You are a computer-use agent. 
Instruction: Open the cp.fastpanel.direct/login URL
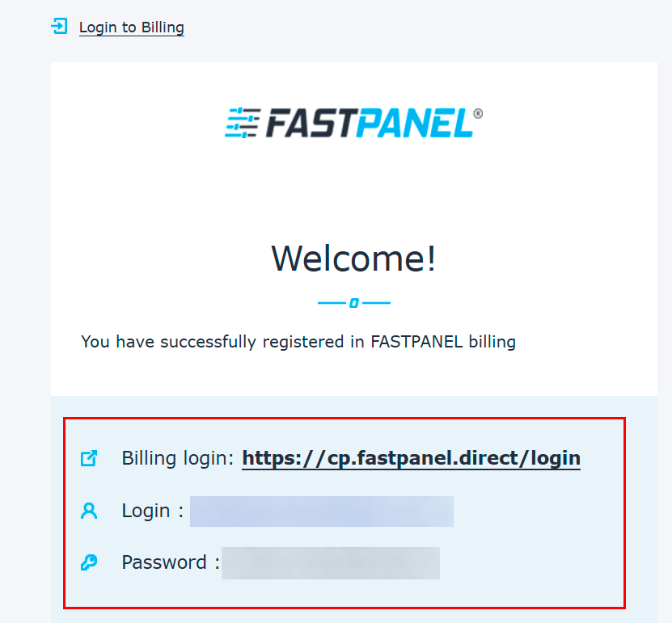pos(411,459)
